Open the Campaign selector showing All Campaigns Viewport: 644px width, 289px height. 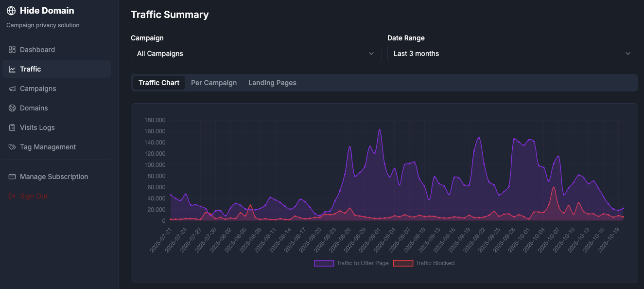[256, 54]
